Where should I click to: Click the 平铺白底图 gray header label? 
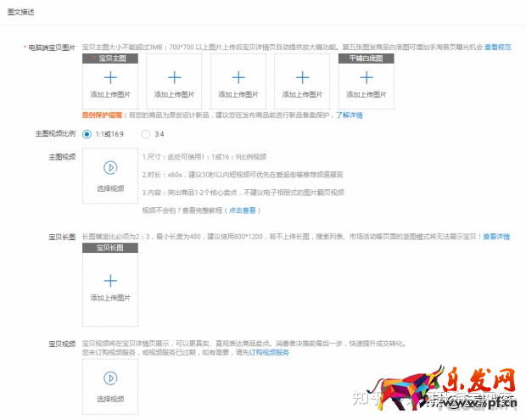tap(367, 58)
